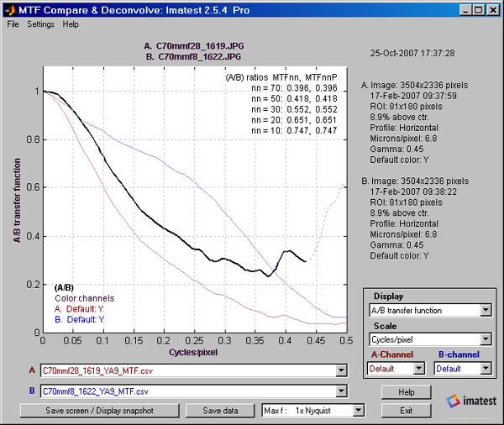
Task: Expand file B C70mmf8_1622 dropdown arrow
Action: click(x=341, y=391)
